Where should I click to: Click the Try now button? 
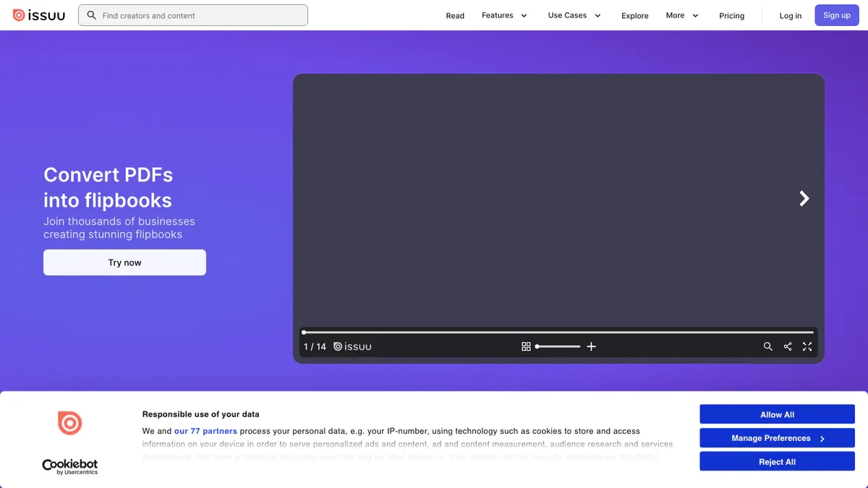pos(124,262)
